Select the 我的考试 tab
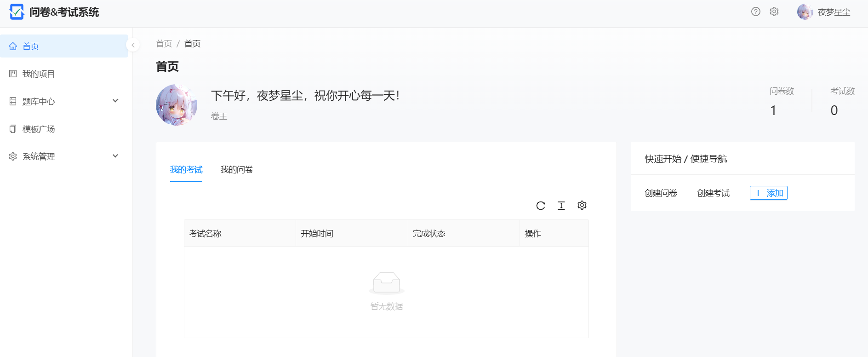The image size is (868, 357). point(186,170)
